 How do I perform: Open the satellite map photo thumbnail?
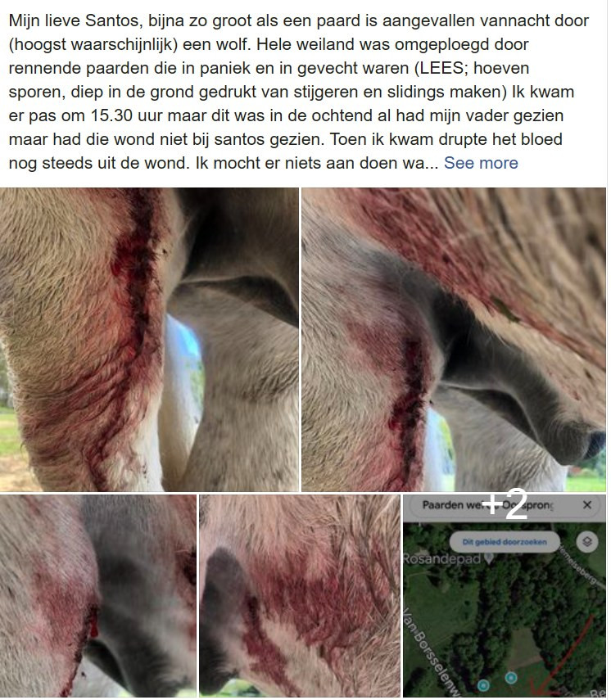click(505, 595)
